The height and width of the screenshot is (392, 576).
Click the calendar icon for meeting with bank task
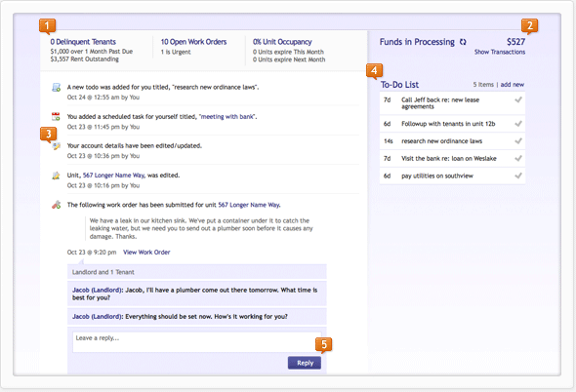[56, 117]
